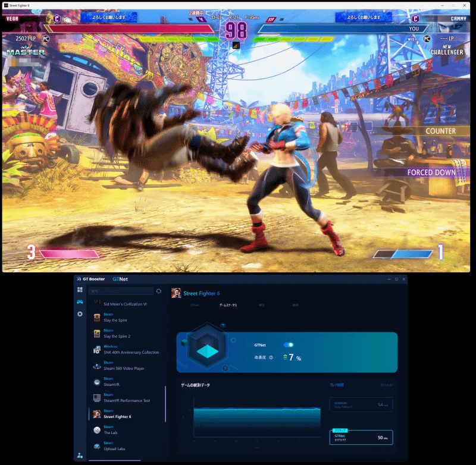
Task: Switch to the GTNet tab under Street Fighter 6
Action: 195,305
